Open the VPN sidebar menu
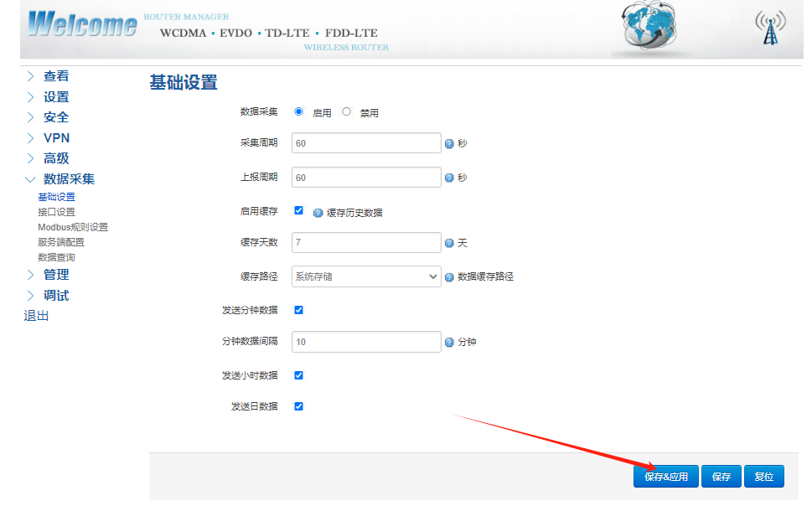 pos(56,137)
